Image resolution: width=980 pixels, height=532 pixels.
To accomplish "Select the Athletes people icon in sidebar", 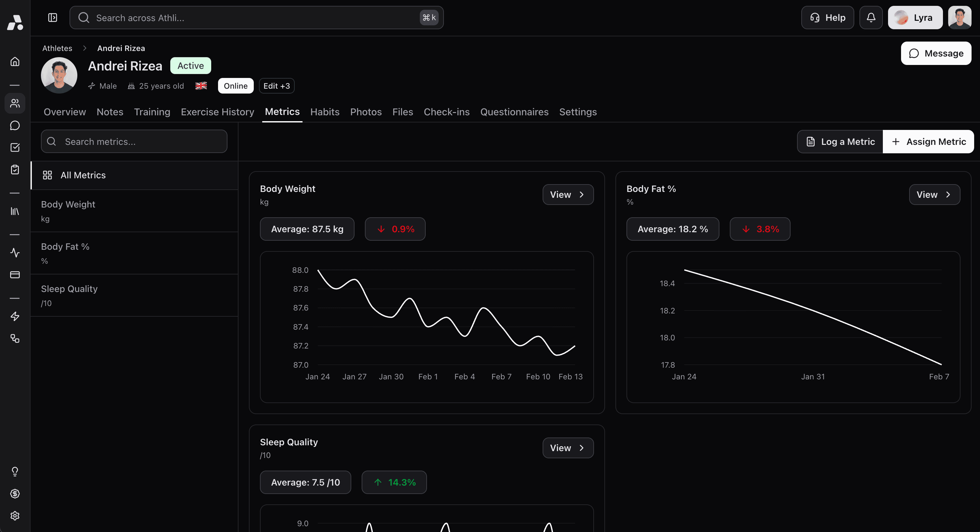I will click(15, 103).
